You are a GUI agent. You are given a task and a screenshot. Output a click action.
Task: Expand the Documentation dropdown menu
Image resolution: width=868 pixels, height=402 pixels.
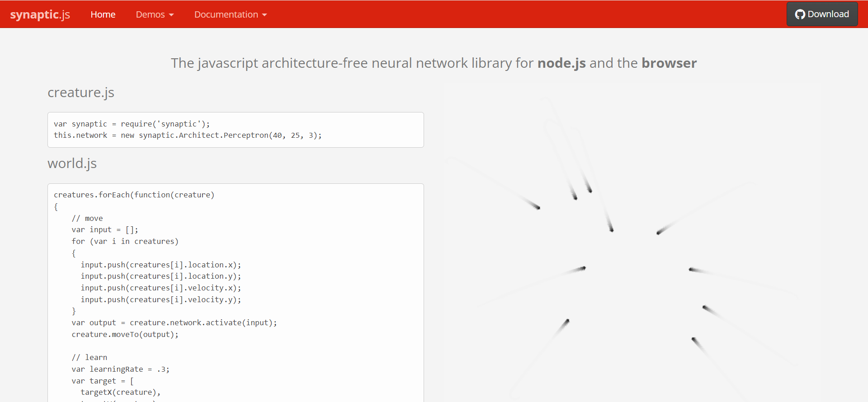coord(231,14)
